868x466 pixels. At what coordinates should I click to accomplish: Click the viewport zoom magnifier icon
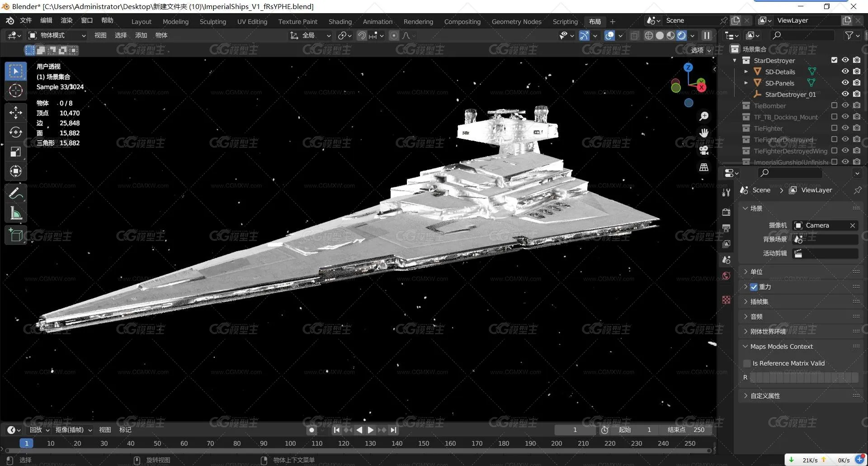[x=704, y=116]
